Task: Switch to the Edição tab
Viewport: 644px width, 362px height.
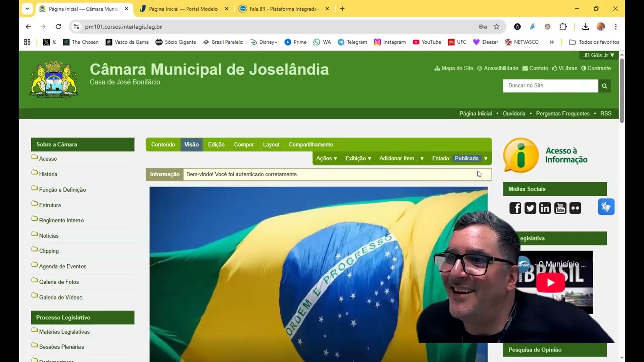Action: [216, 145]
